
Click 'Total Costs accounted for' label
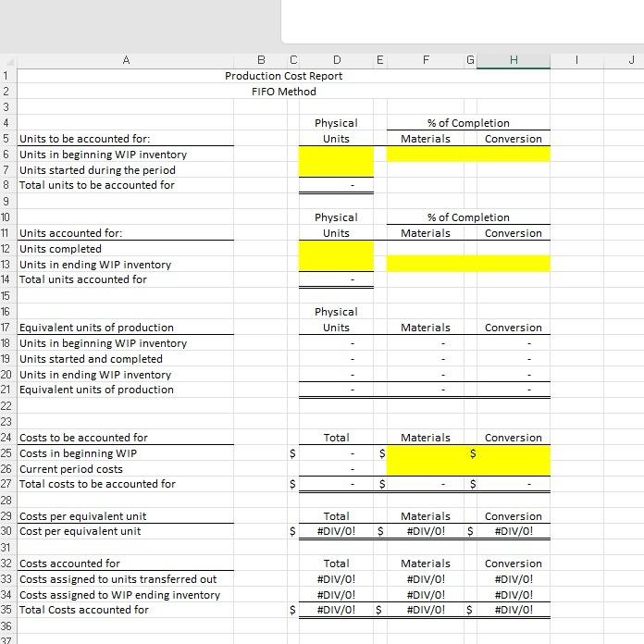(x=84, y=610)
